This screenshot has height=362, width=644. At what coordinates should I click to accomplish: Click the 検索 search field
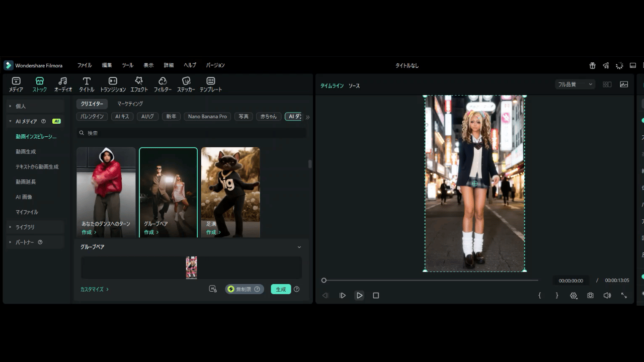191,133
